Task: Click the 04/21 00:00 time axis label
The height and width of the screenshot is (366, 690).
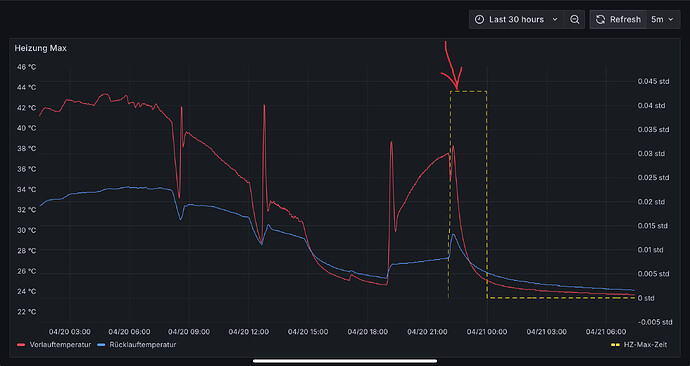Action: (x=487, y=332)
